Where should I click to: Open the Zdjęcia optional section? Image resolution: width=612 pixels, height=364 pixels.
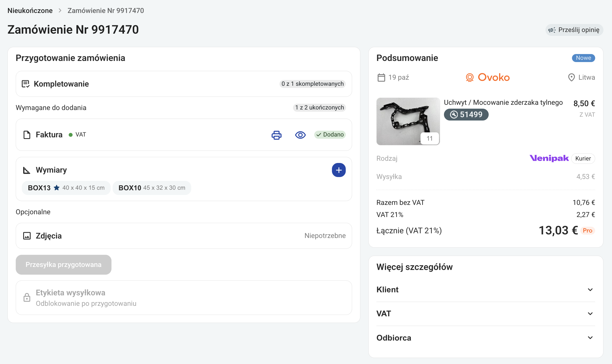coord(184,236)
